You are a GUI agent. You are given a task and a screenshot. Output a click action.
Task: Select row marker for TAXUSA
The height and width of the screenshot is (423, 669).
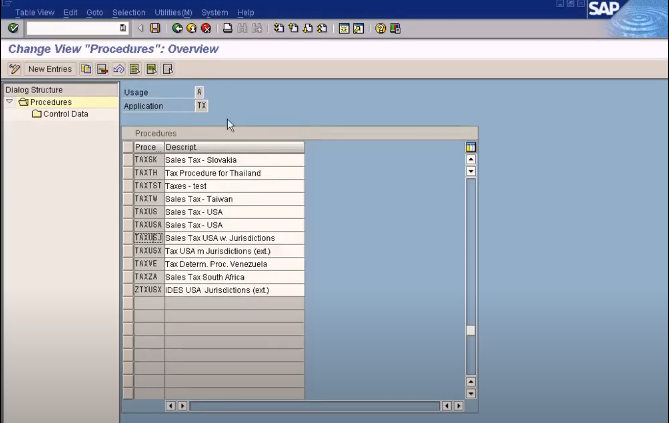(128, 225)
